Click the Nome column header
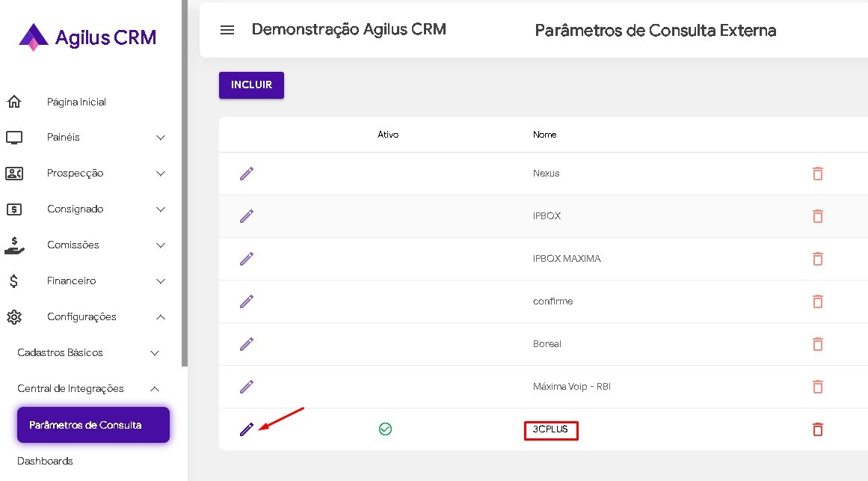The image size is (868, 481). click(544, 135)
